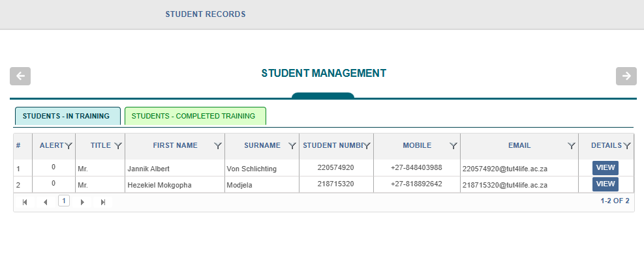Go to previous page of grid
This screenshot has height=254, width=644.
tap(45, 202)
